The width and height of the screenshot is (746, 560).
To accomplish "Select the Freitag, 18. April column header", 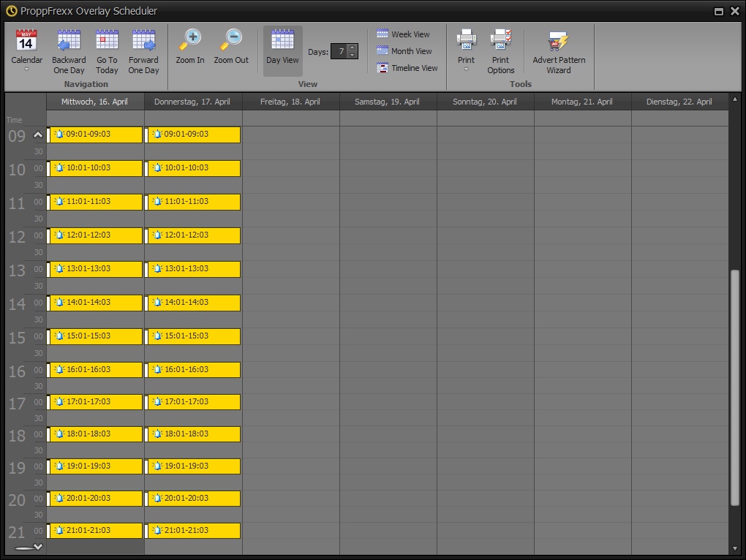I will (290, 102).
